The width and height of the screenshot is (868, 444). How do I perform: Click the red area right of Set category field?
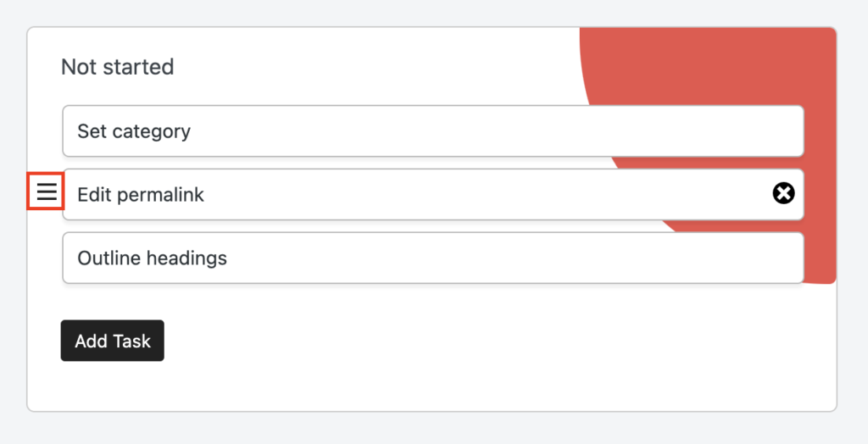pos(820,131)
